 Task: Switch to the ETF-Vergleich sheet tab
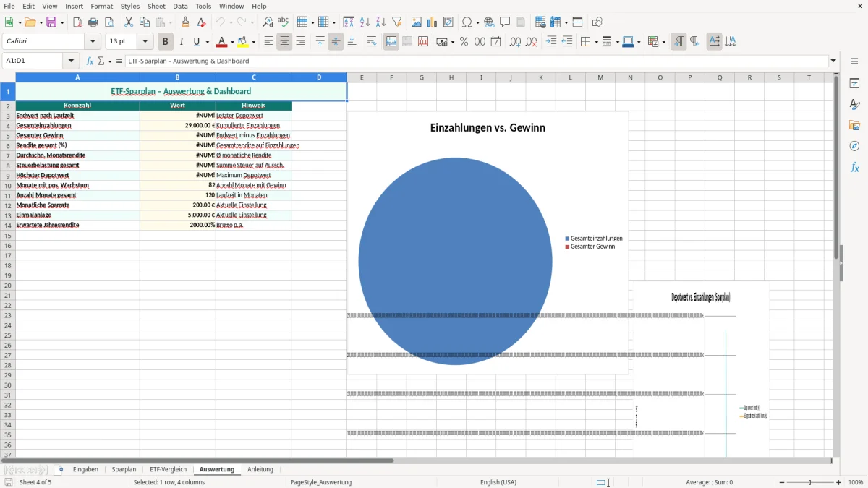(x=168, y=469)
